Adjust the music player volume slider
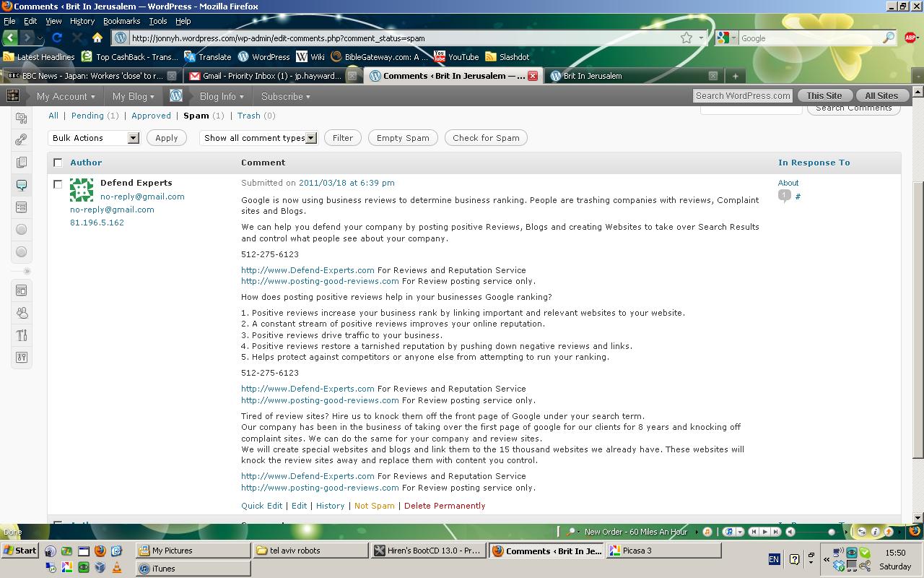 pyautogui.click(x=831, y=532)
